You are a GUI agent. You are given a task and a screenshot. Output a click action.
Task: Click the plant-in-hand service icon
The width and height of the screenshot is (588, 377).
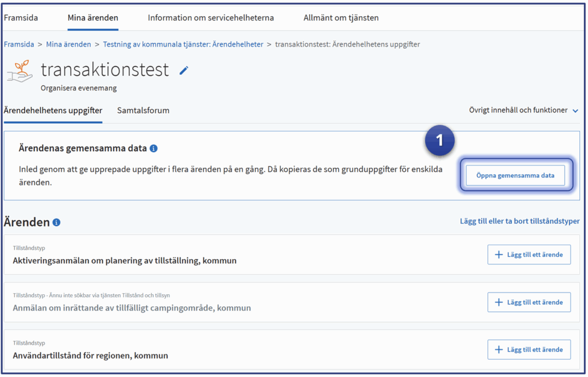click(20, 72)
